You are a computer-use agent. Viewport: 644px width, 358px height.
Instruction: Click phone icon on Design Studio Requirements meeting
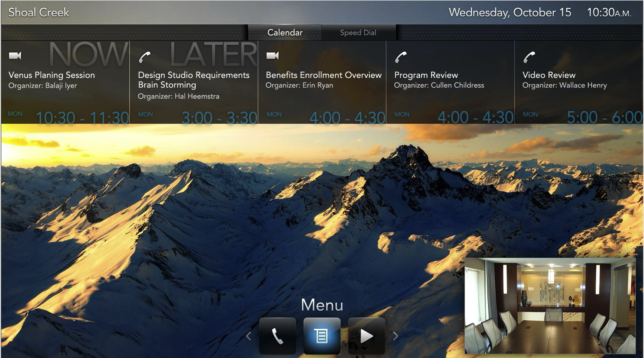(x=145, y=57)
